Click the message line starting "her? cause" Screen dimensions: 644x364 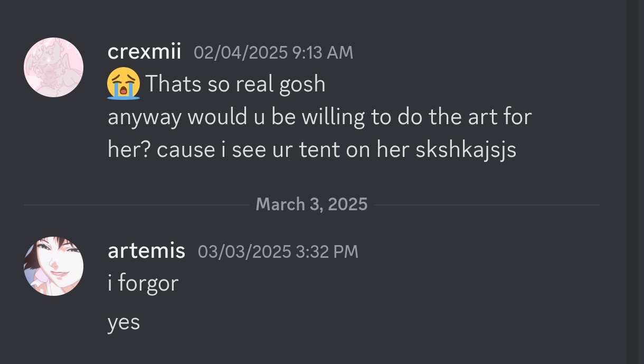311,150
